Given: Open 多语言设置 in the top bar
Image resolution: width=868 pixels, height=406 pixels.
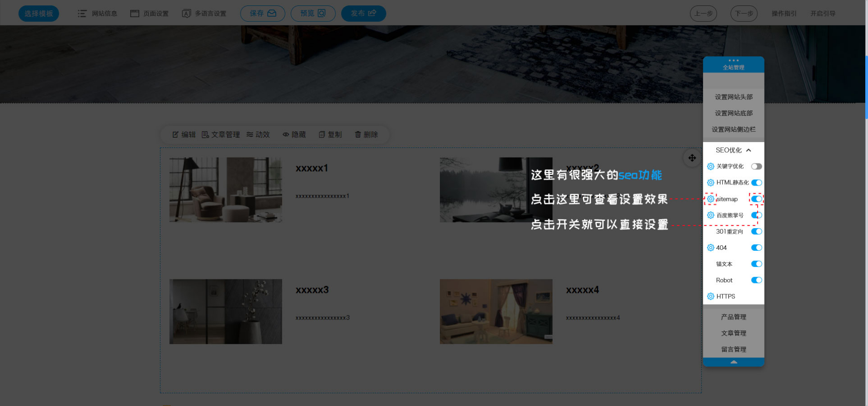Looking at the screenshot, I should [204, 14].
